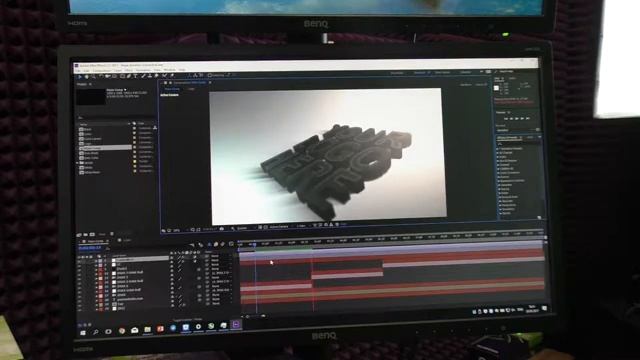
Task: Open the Effect menu
Action: (129, 70)
